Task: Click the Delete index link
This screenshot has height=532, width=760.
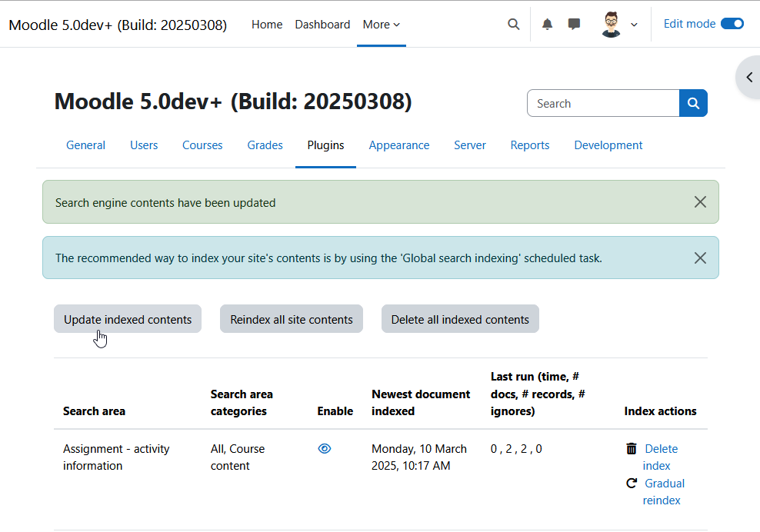Action: 660,457
